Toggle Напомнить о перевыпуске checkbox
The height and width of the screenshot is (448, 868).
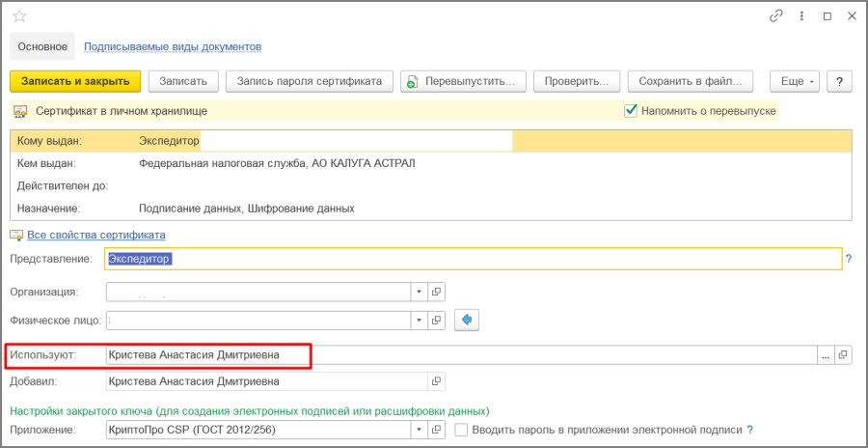pyautogui.click(x=631, y=110)
